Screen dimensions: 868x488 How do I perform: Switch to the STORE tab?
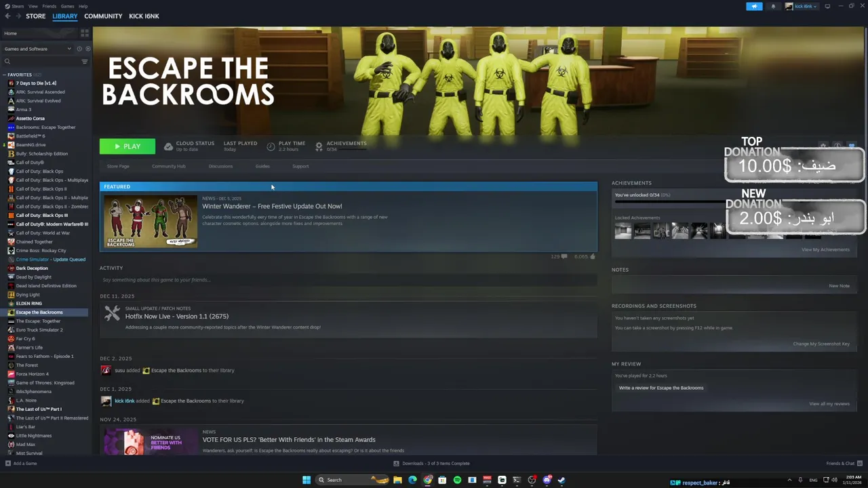(36, 16)
